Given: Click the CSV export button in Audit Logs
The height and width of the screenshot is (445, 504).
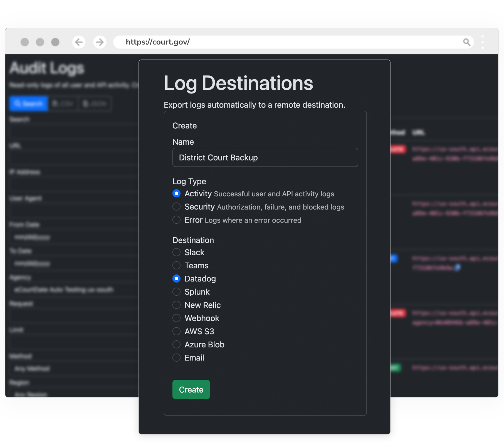Looking at the screenshot, I should tap(63, 103).
